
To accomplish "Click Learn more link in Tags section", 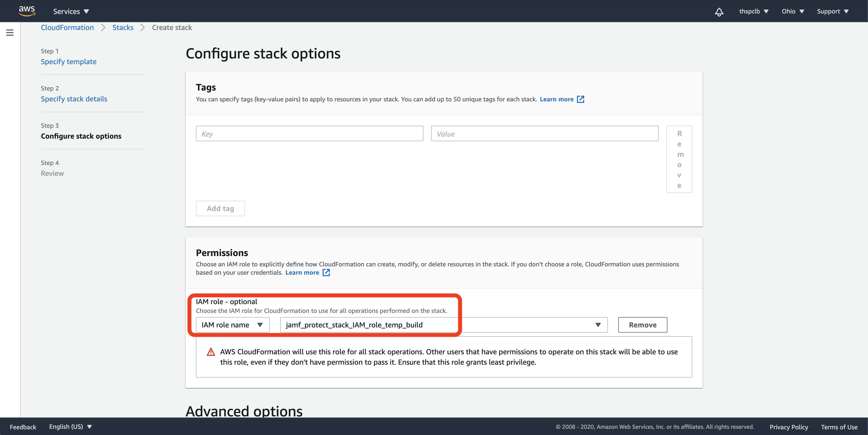I will (x=557, y=99).
